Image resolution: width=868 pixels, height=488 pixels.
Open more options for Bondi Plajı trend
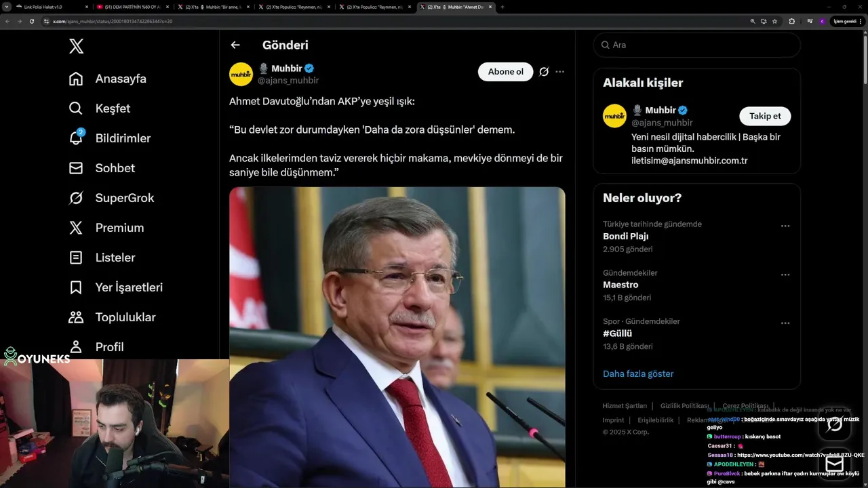coord(785,226)
